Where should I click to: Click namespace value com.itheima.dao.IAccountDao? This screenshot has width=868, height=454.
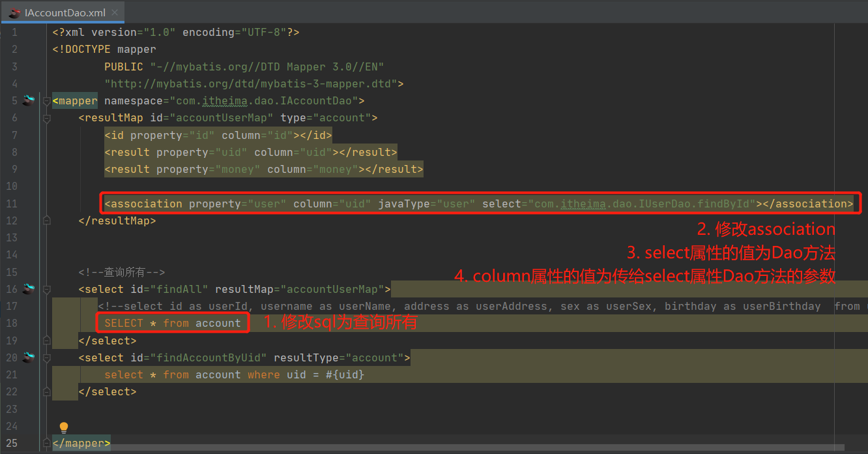point(264,101)
